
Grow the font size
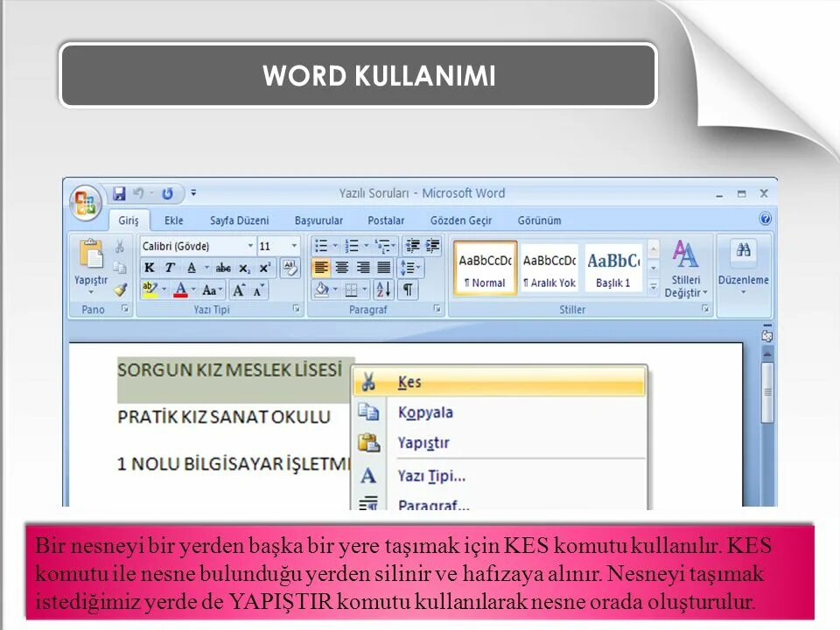click(239, 290)
